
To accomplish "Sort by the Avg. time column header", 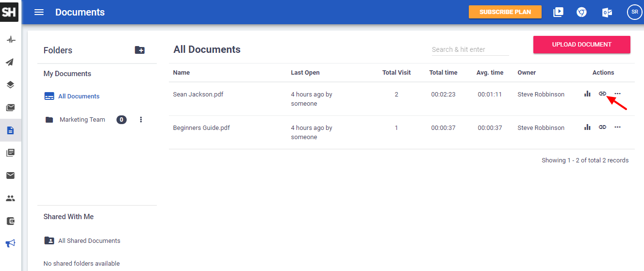I will click(490, 73).
